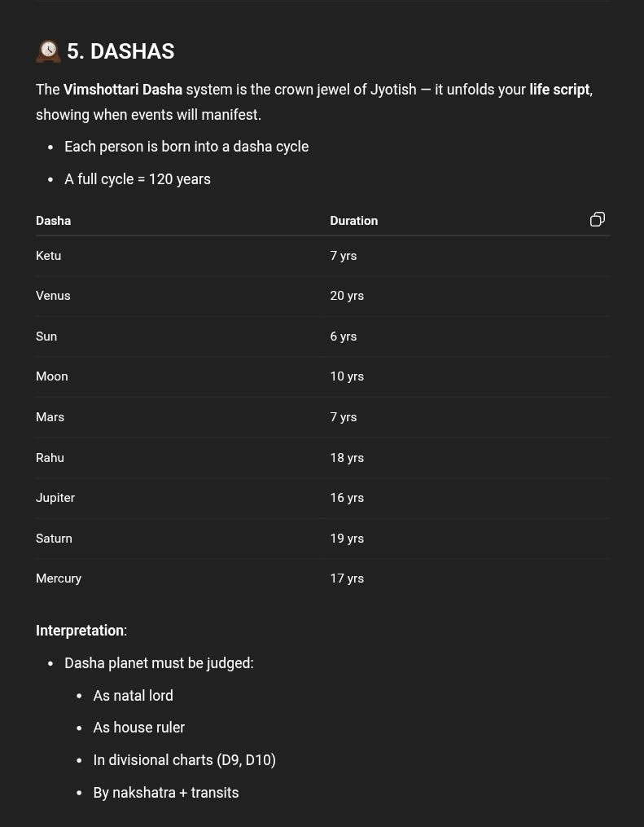644x827 pixels.
Task: Click the bold 'life script' text
Action: pyautogui.click(x=559, y=90)
